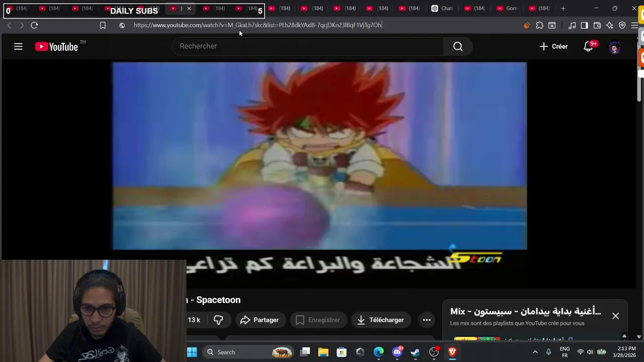Go to the YouTube home logo
Image resolution: width=644 pixels, height=362 pixels.
(x=56, y=47)
